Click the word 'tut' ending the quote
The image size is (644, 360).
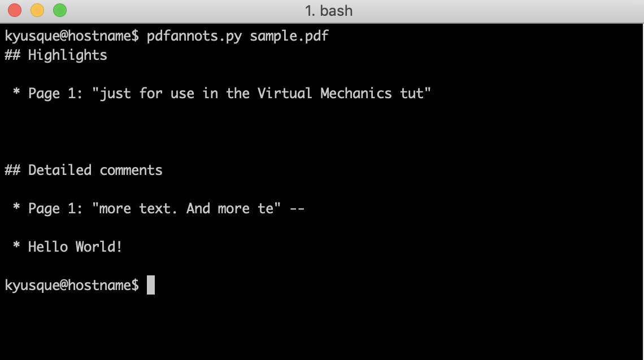point(412,94)
